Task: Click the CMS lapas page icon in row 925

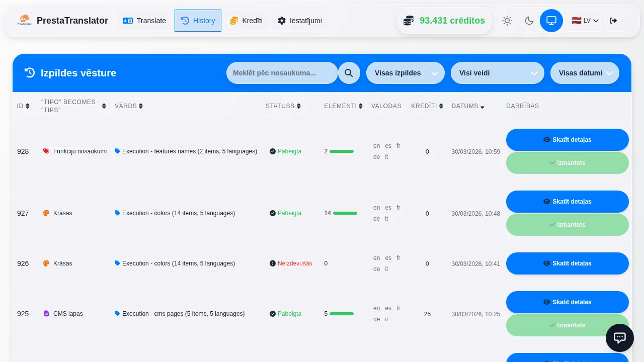Action: tap(46, 314)
